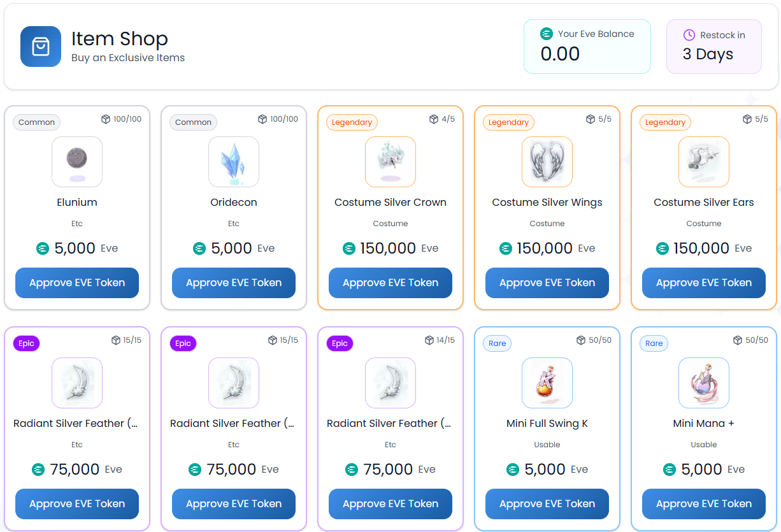Open the Costume Silver Crown image
Image resolution: width=781 pixels, height=532 pixels.
tap(390, 162)
